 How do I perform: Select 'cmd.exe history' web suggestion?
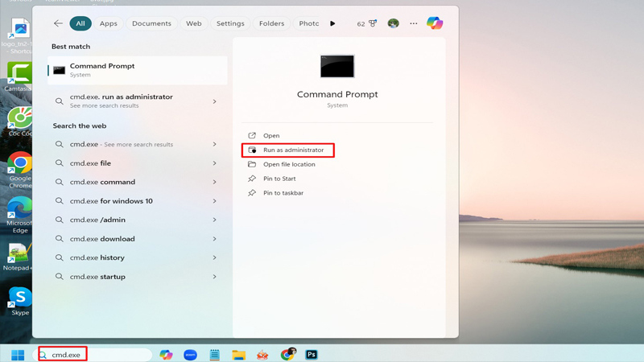tap(138, 257)
